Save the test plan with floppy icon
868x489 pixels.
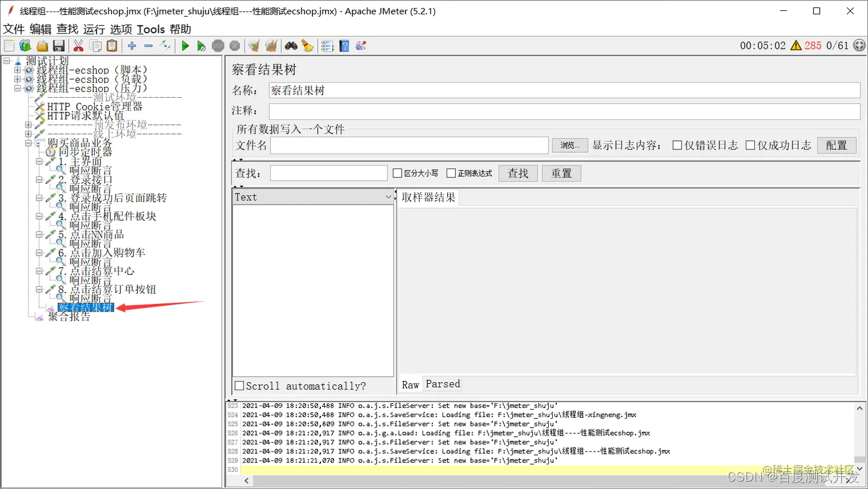pos(59,45)
